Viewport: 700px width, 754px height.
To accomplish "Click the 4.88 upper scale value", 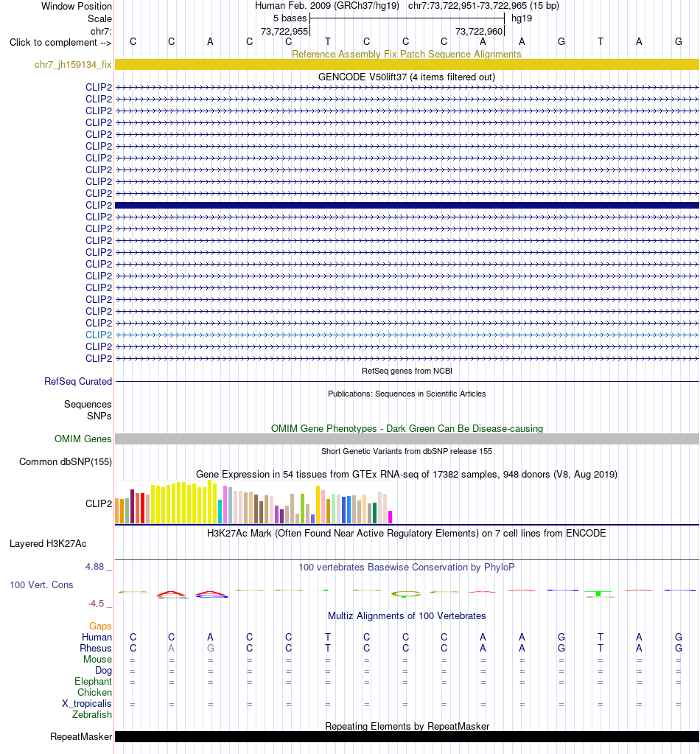I will click(95, 567).
